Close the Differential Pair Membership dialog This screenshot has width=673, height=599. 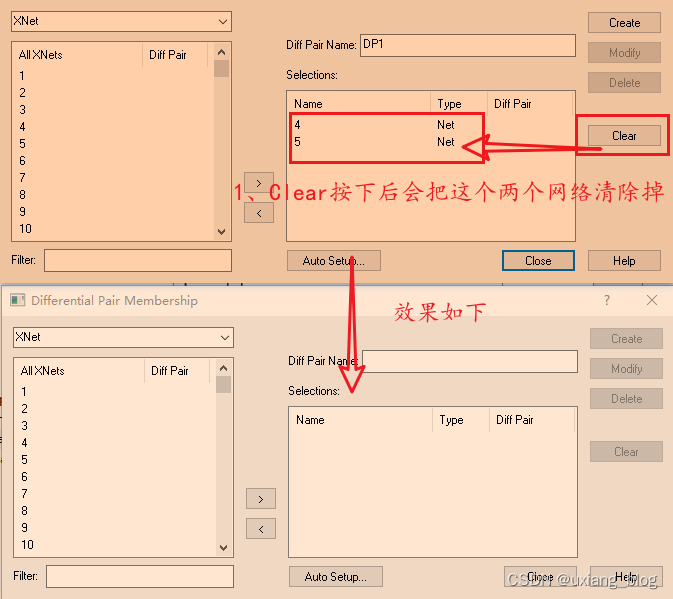652,300
